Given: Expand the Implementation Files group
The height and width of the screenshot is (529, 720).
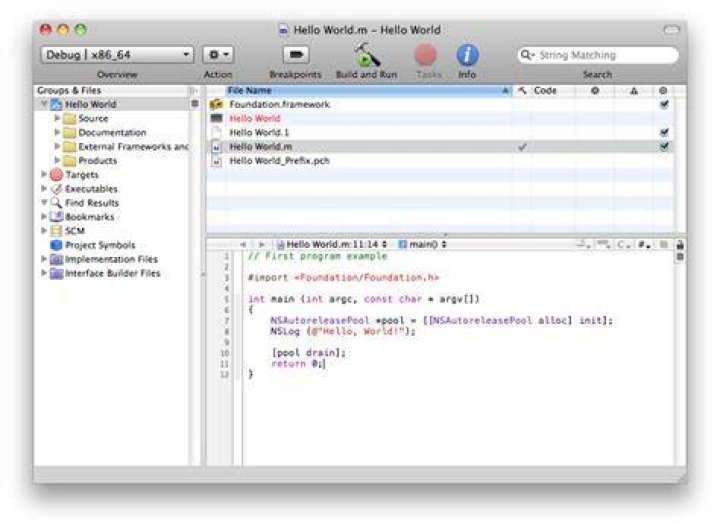Looking at the screenshot, I should 44,259.
